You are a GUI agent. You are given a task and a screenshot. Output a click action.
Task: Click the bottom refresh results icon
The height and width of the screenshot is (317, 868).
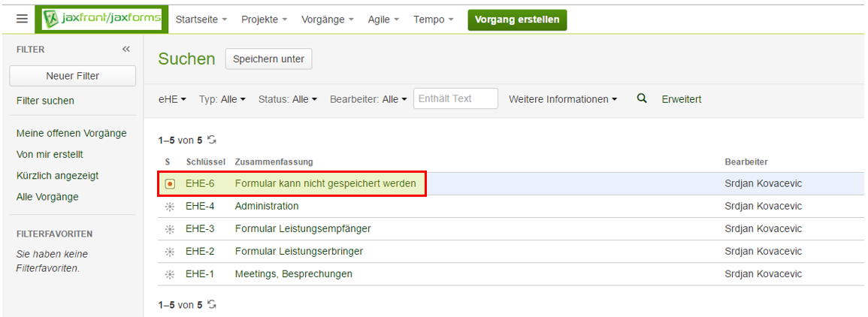pyautogui.click(x=212, y=304)
